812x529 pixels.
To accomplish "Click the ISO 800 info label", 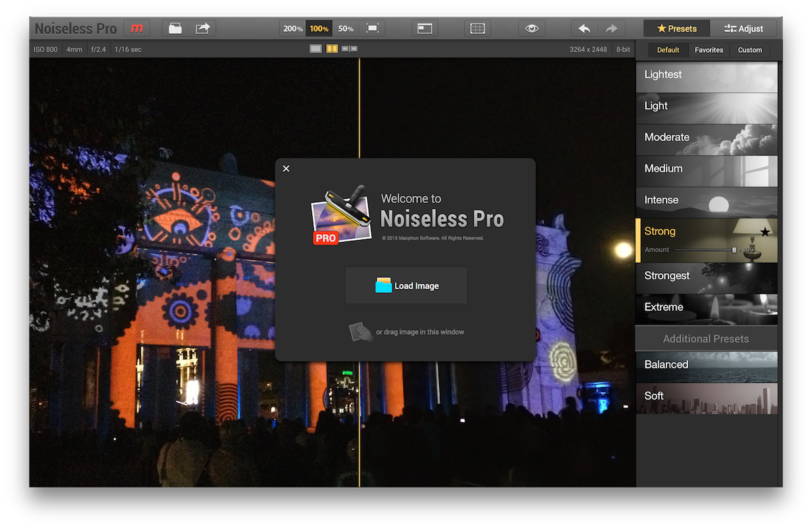I will [45, 49].
